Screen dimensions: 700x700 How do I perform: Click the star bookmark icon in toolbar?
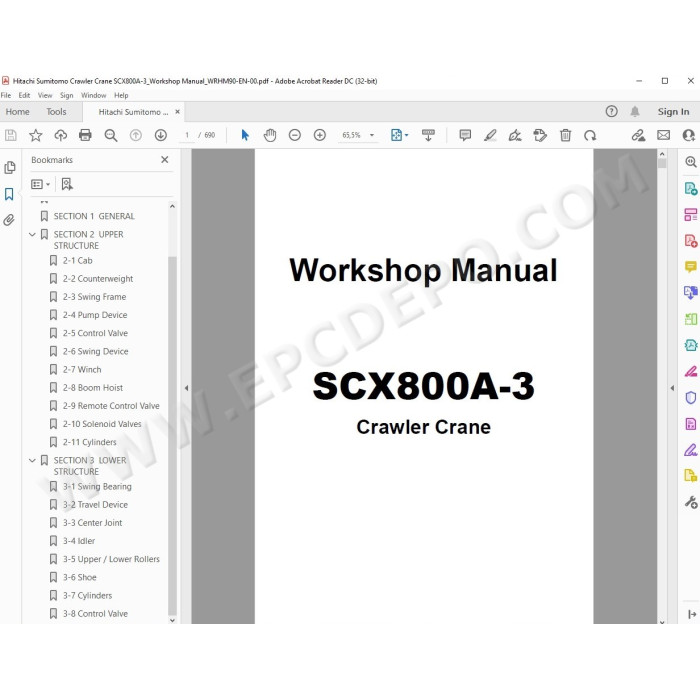[x=36, y=135]
